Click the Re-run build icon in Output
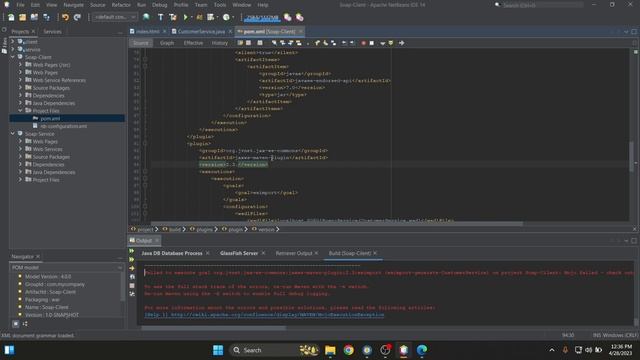This screenshot has height=360, width=640. (x=132, y=251)
